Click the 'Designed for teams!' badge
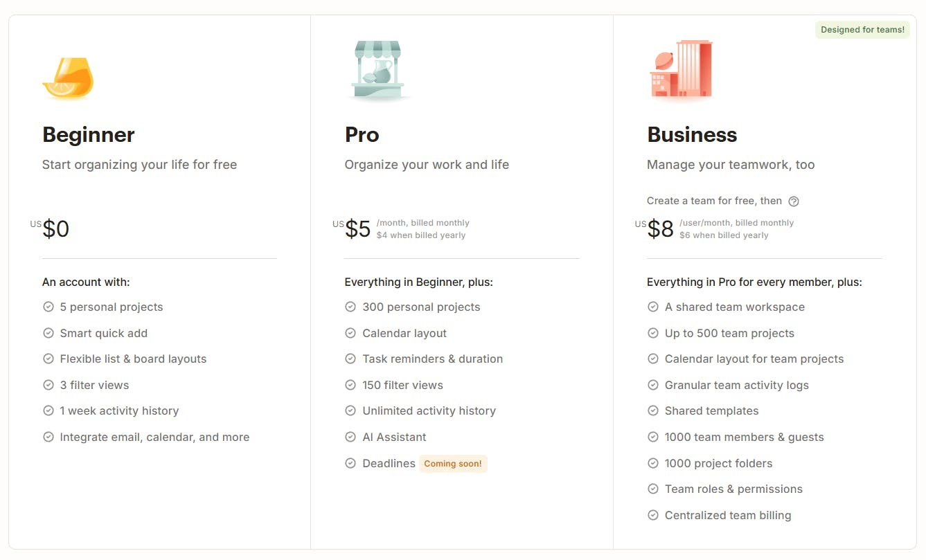The image size is (926, 560). coord(862,29)
